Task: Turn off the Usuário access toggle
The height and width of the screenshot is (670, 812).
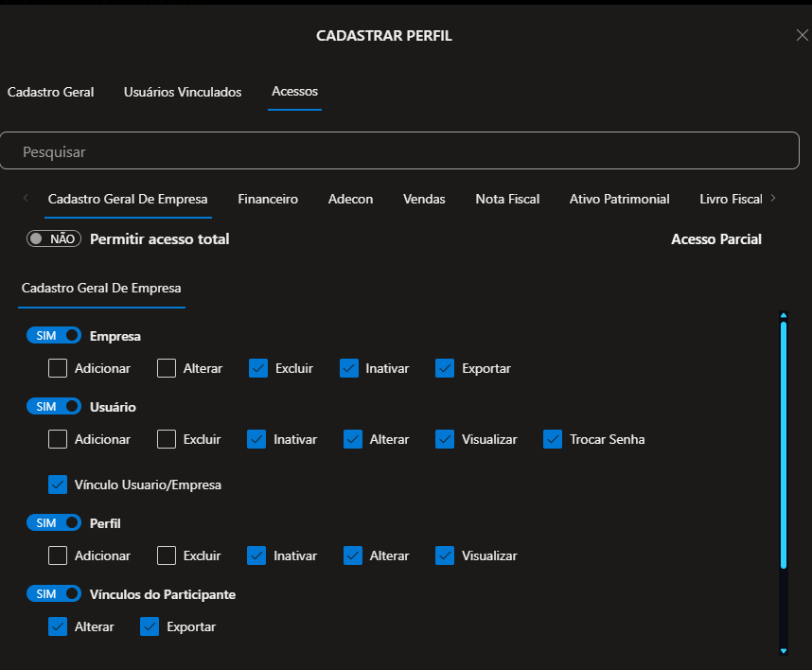Action: click(x=54, y=407)
